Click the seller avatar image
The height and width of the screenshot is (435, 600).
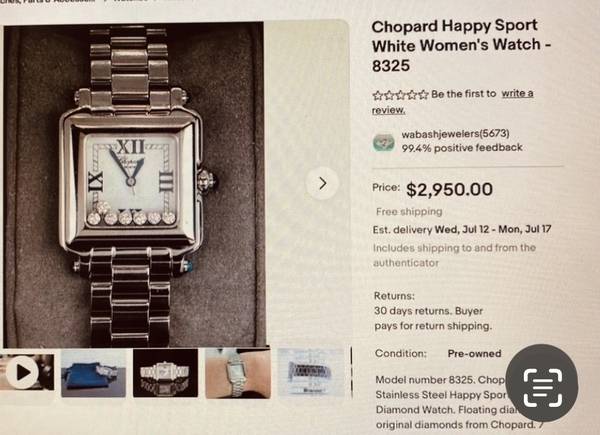pyautogui.click(x=384, y=142)
